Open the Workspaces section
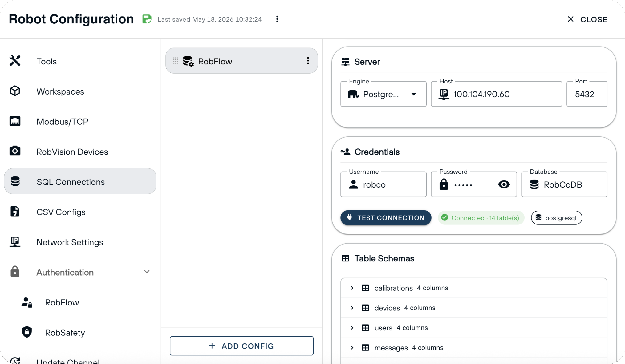 [x=80, y=91]
